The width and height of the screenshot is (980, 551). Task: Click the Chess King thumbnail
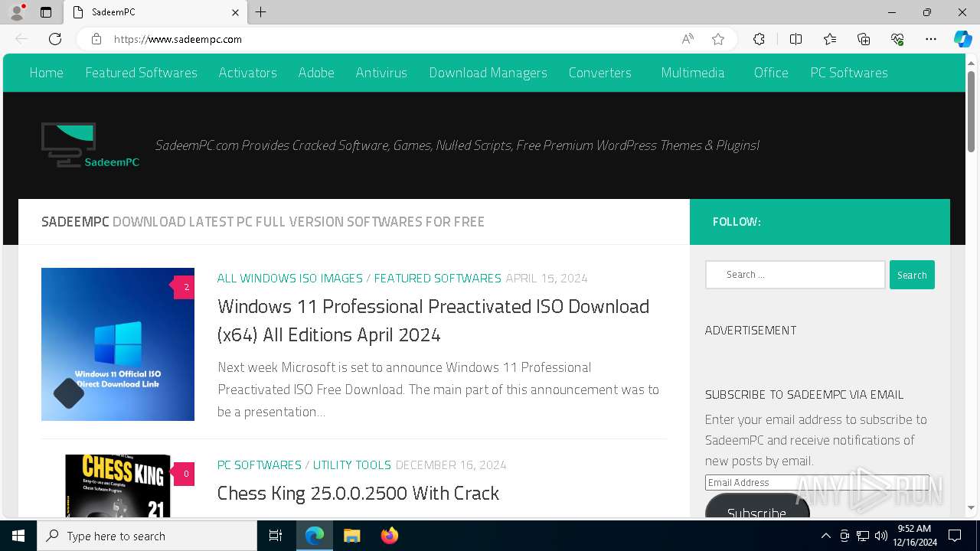coord(118,487)
